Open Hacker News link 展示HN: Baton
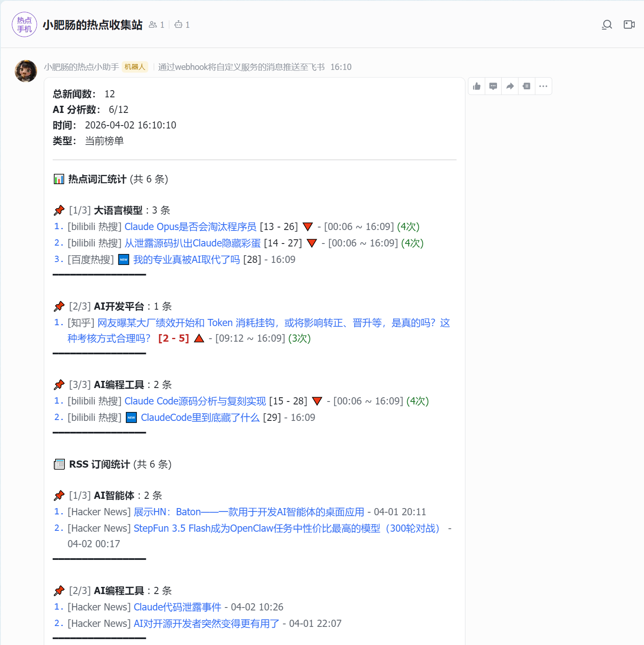This screenshot has width=644, height=645. pos(249,512)
